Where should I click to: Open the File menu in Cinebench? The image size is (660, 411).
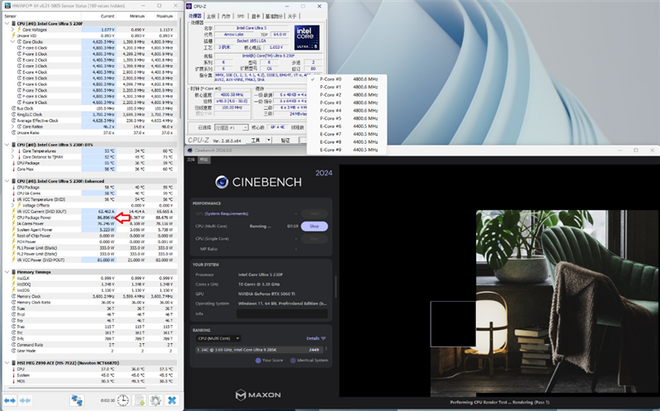pos(192,159)
